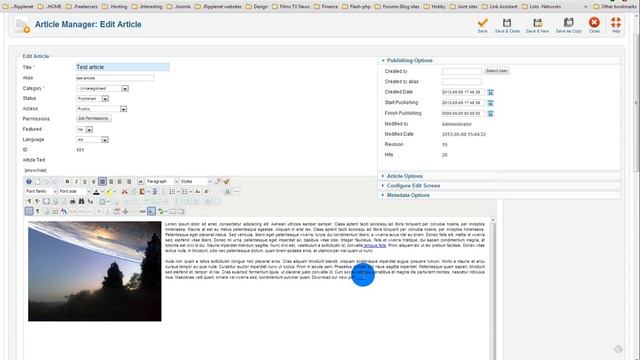640x360 pixels.
Task: Insert a bullet list
Action: [185, 191]
